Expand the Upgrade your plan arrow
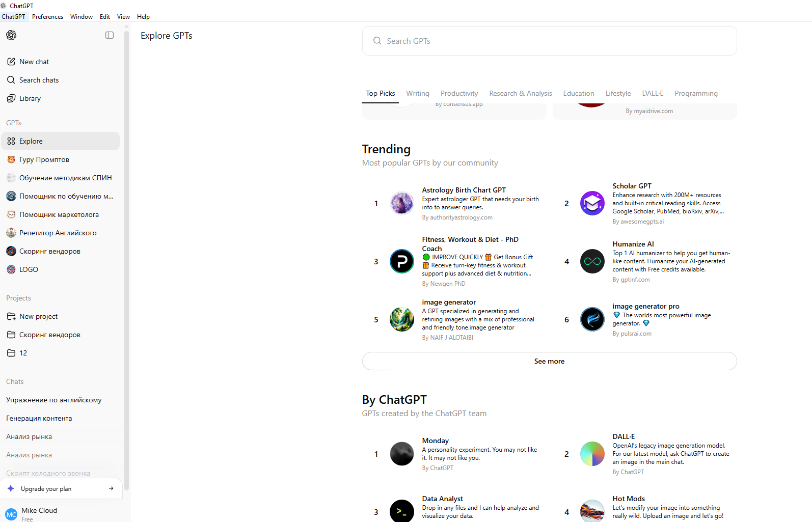The height and width of the screenshot is (522, 812). [111, 489]
